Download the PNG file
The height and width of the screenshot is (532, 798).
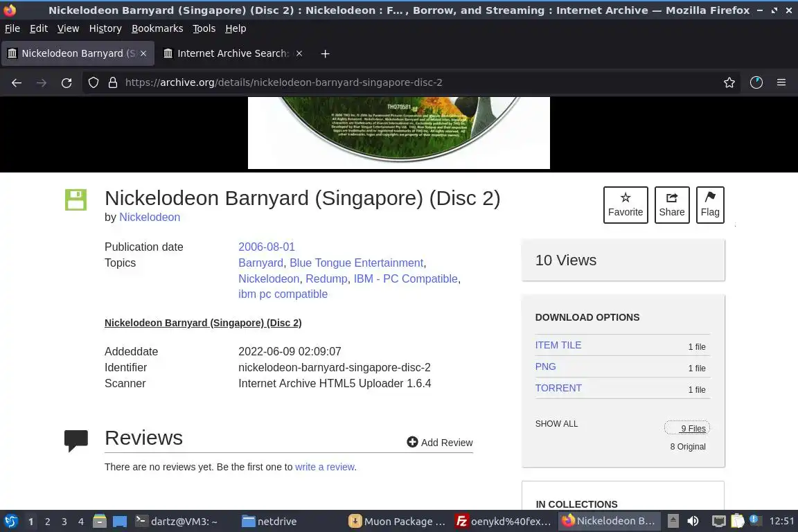(x=545, y=366)
